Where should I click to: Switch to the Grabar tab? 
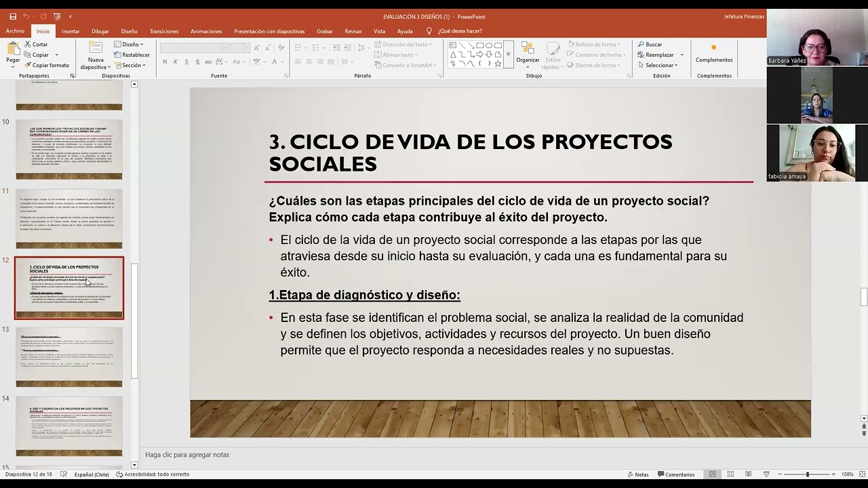click(325, 31)
